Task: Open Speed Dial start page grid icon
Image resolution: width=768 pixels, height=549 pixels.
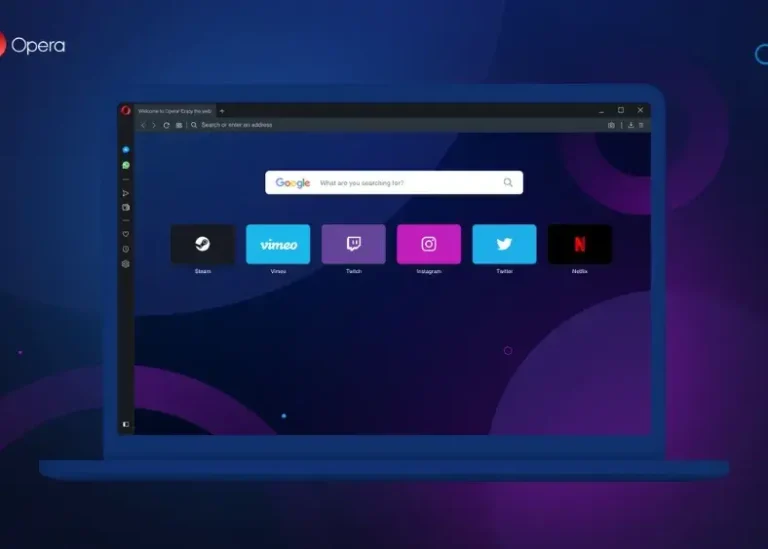Action: click(179, 125)
